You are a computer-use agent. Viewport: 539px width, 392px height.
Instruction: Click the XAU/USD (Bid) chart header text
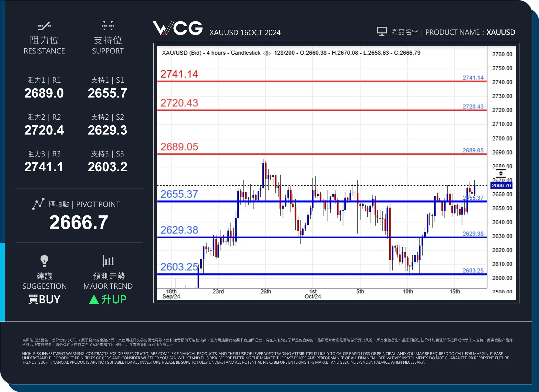click(211, 53)
